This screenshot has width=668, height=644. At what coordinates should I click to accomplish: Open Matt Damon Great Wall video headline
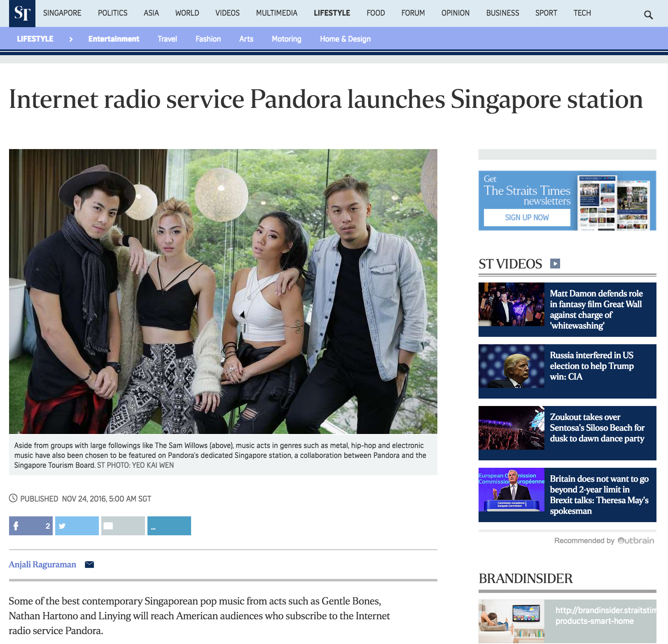(596, 310)
